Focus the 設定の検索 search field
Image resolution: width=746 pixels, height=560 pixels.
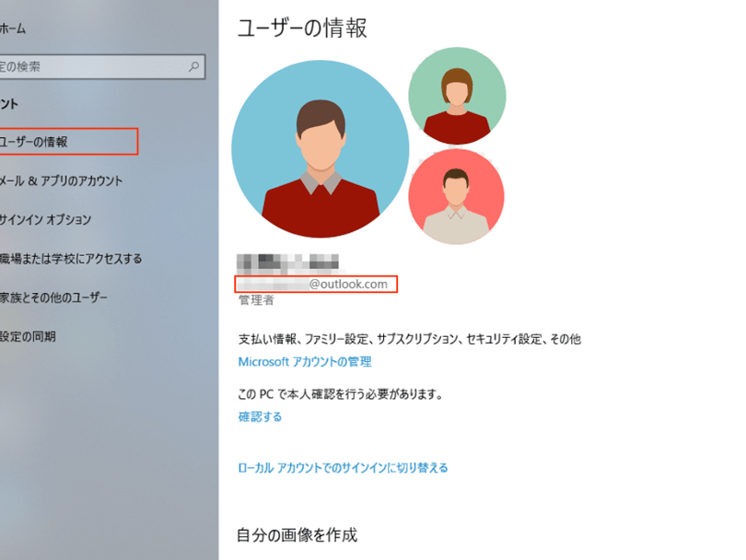[x=92, y=67]
